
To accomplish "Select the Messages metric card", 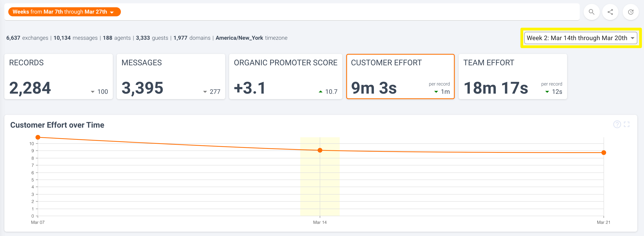I will [x=171, y=76].
